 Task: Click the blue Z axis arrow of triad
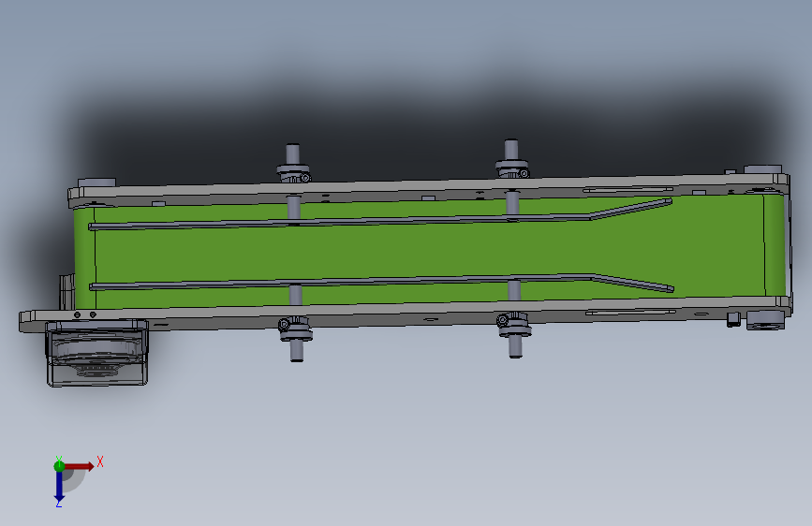[59, 486]
